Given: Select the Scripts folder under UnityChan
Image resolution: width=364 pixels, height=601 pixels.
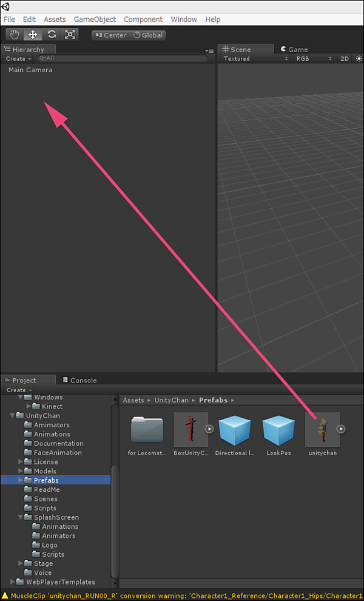Looking at the screenshot, I should click(40, 508).
